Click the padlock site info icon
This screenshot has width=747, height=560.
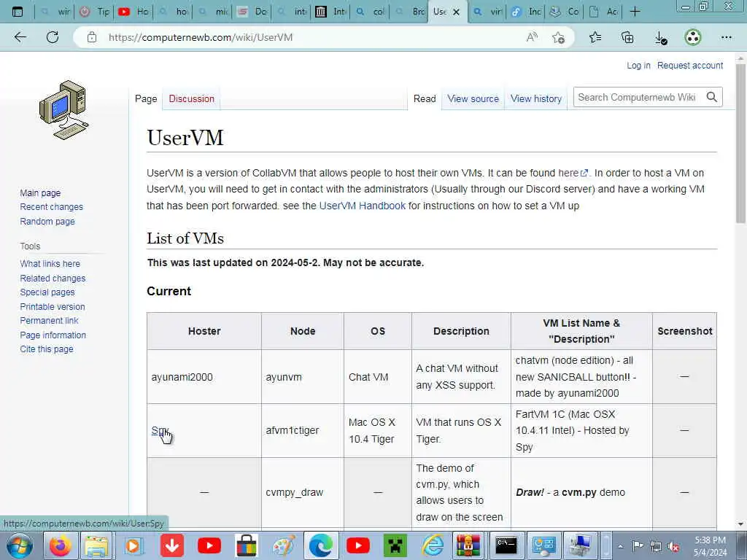coord(92,37)
